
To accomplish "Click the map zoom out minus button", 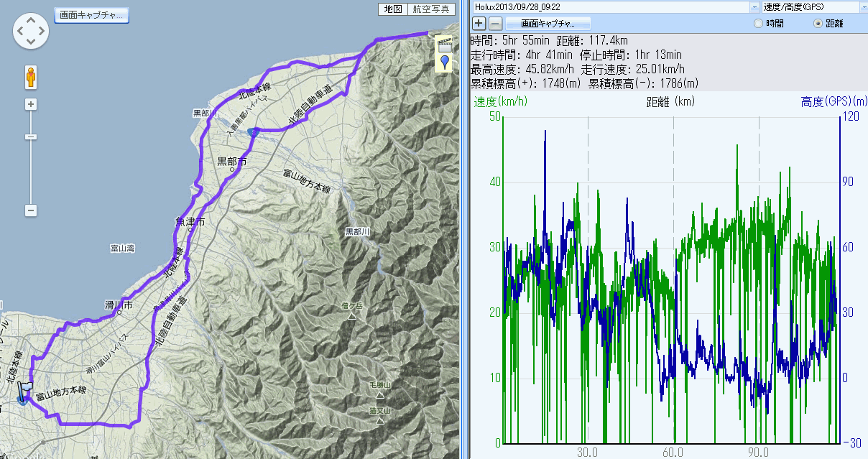I will click(31, 210).
